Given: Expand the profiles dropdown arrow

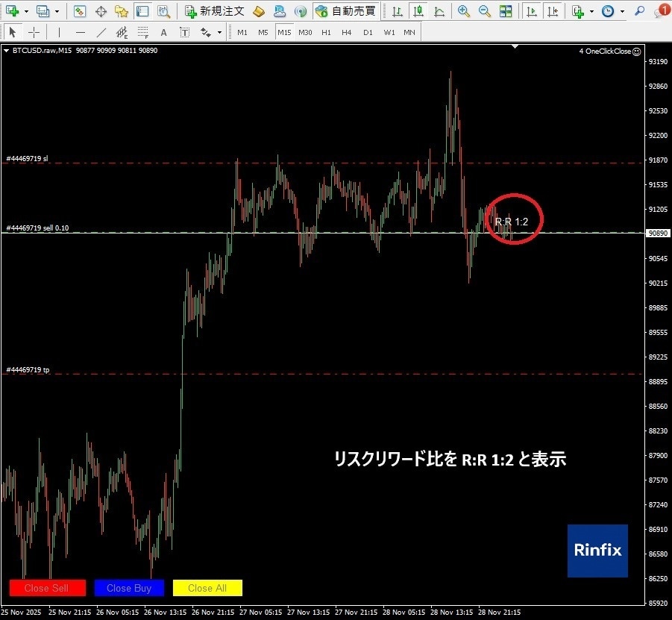Looking at the screenshot, I should pos(57,12).
